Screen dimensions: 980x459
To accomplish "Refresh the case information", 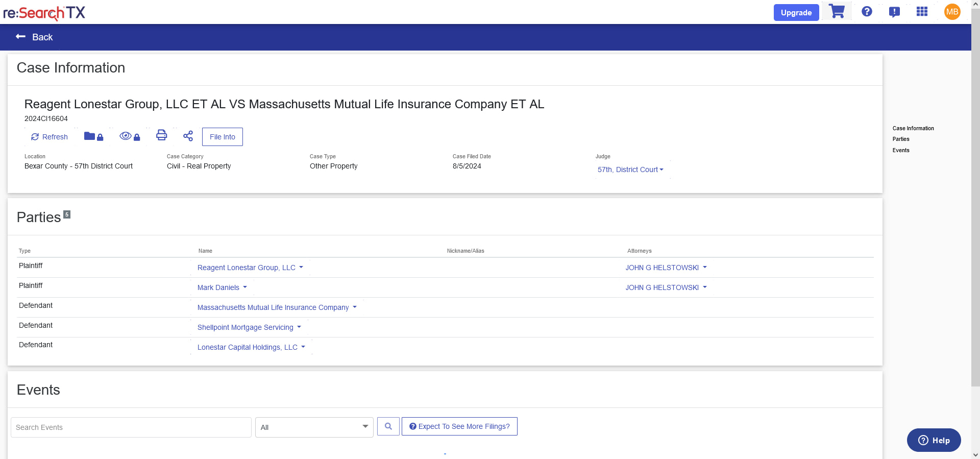I will [x=50, y=137].
